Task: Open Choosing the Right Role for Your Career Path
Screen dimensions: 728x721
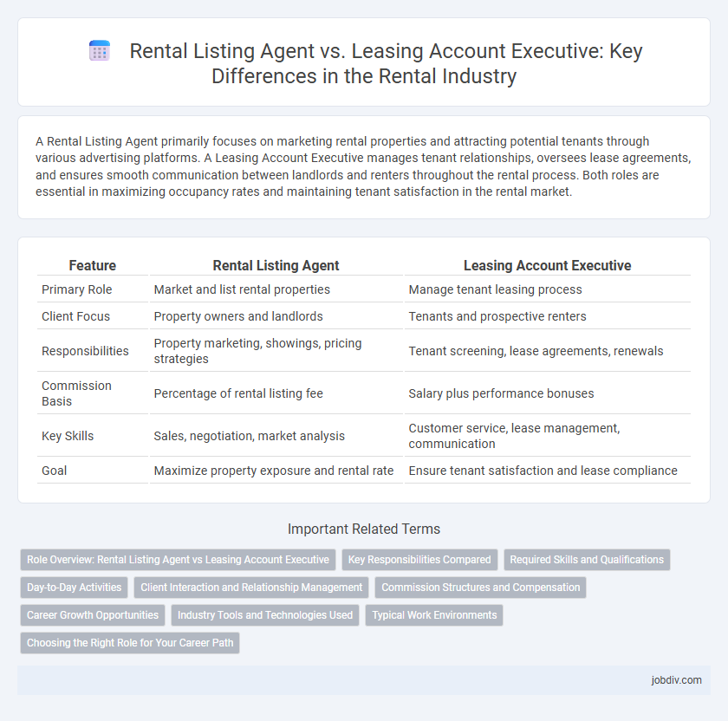Action: 130,643
